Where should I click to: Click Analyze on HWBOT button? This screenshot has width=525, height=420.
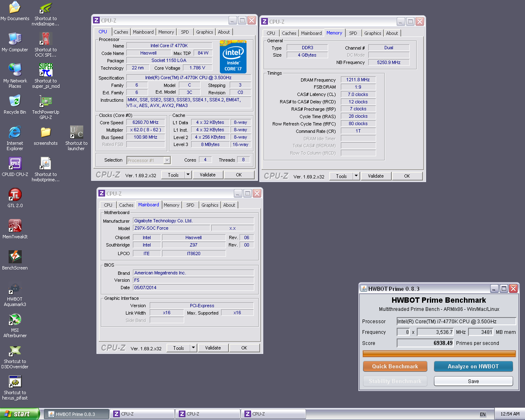[x=473, y=366]
